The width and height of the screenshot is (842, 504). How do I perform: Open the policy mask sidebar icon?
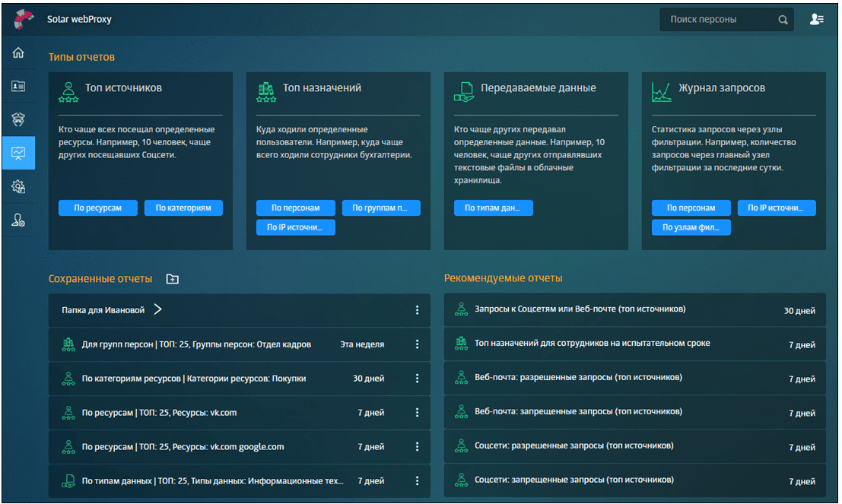(x=18, y=119)
